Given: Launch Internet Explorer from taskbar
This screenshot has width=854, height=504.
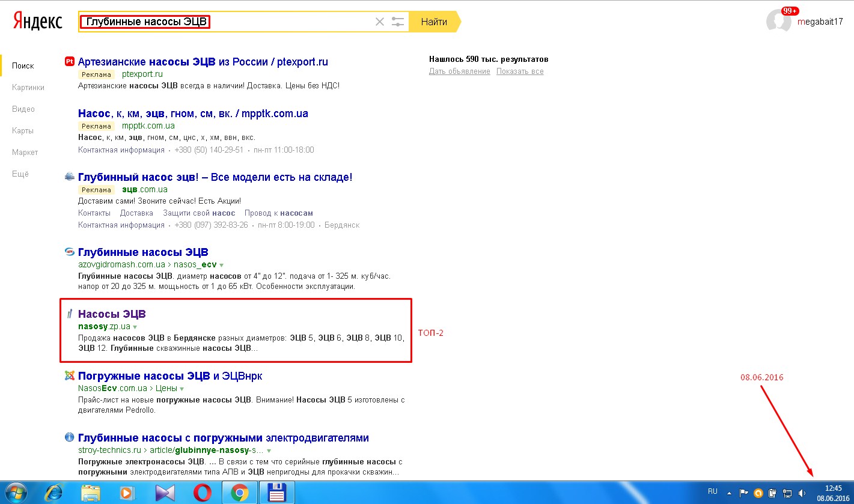Looking at the screenshot, I should (x=53, y=493).
